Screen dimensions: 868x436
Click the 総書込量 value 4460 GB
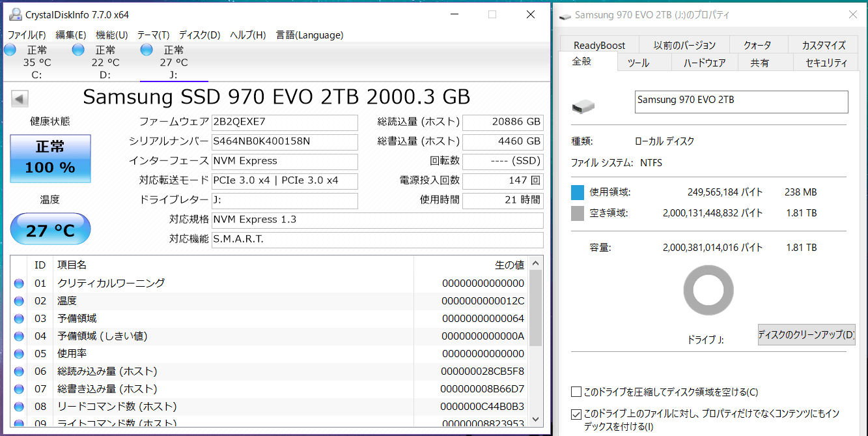503,142
